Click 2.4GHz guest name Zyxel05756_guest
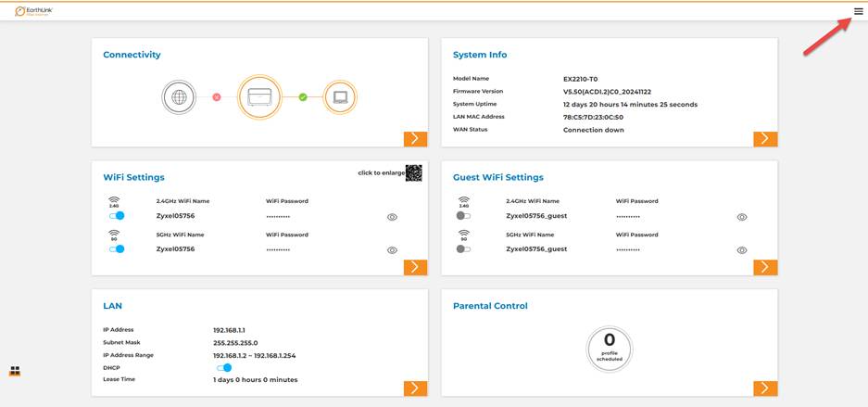Image resolution: width=868 pixels, height=407 pixels. 536,216
